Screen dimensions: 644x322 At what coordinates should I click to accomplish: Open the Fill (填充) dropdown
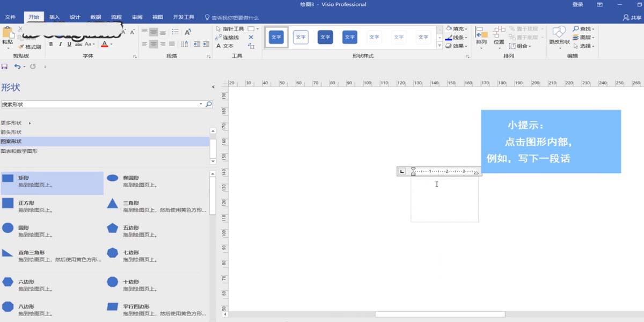(457, 28)
